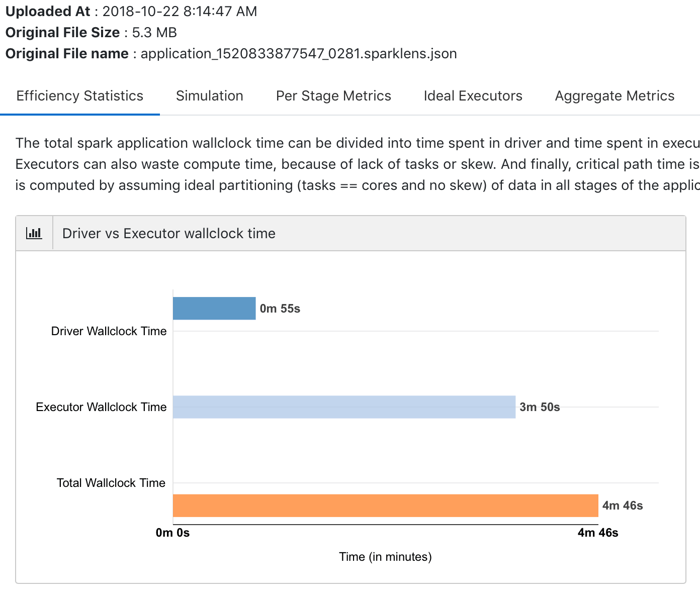The width and height of the screenshot is (700, 603).
Task: Click the Efficiency Statistics tab
Action: click(79, 96)
